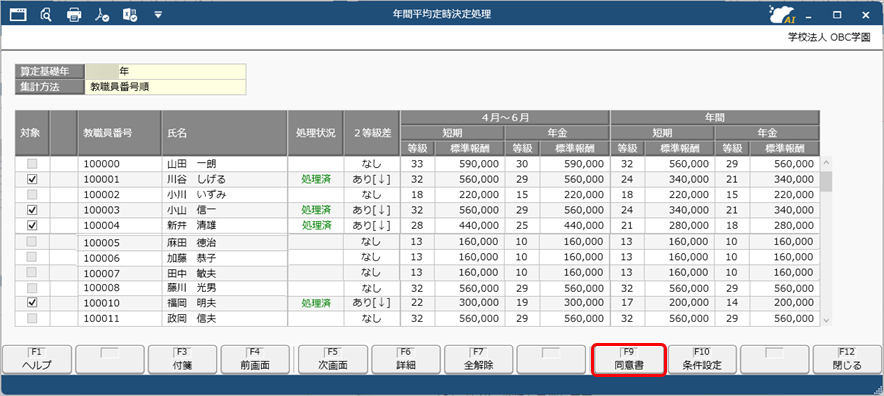Screen dimensions: 884x396
Task: Select employee number cell 100005
Action: pyautogui.click(x=120, y=243)
